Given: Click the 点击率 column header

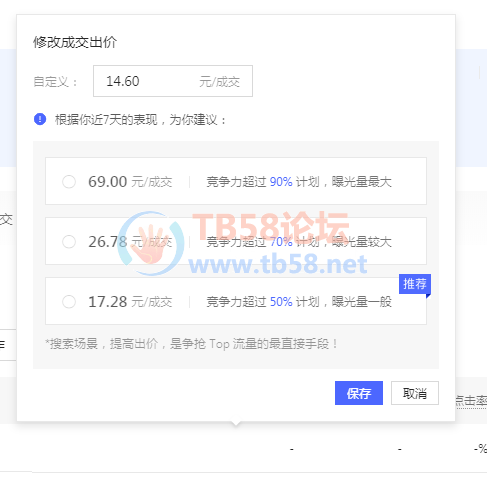Looking at the screenshot, I should point(471,400).
